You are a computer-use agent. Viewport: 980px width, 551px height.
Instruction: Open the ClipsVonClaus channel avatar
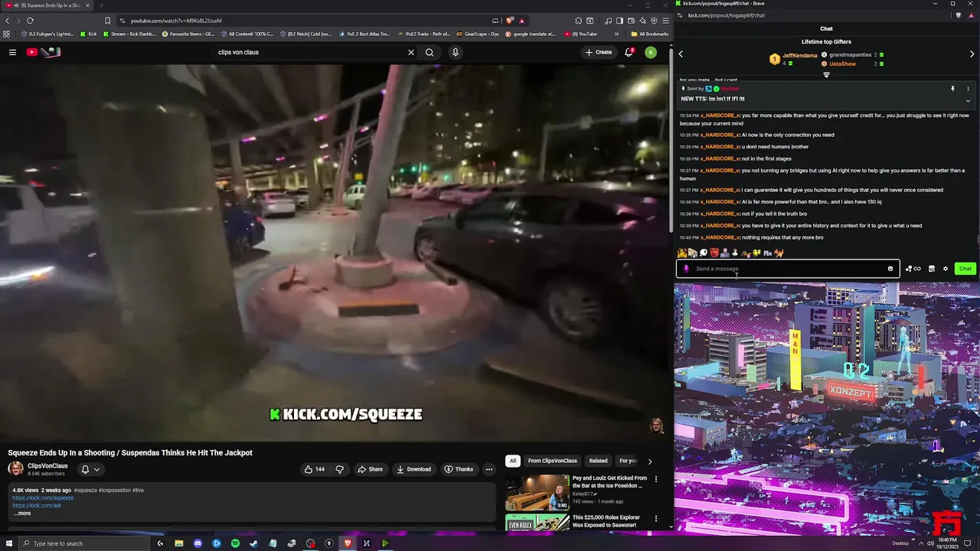point(15,469)
